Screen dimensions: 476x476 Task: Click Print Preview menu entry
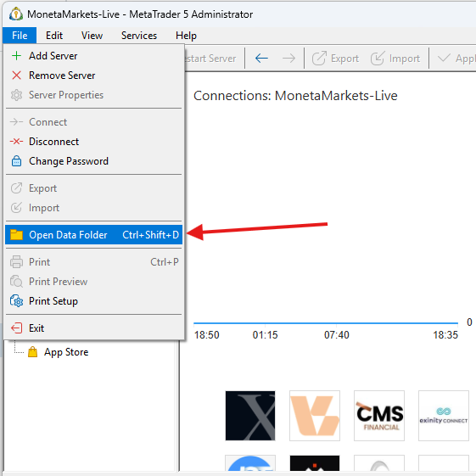tap(93, 282)
